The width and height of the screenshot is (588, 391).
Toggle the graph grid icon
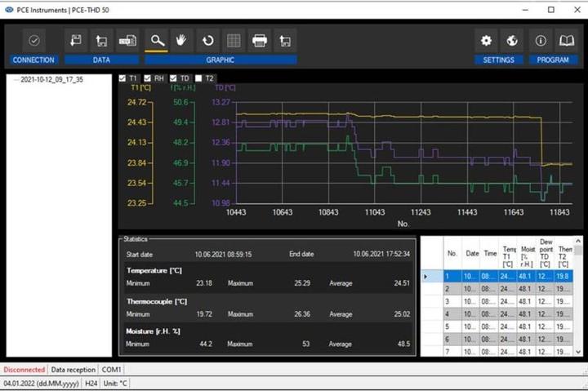[x=234, y=41]
